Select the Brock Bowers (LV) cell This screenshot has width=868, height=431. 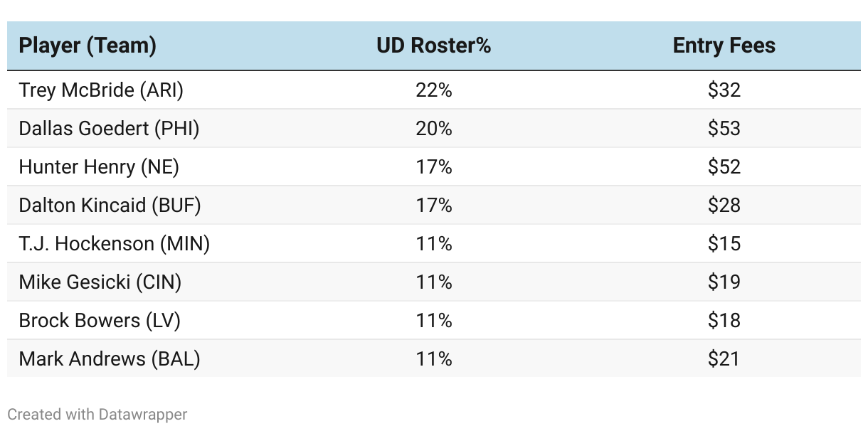pyautogui.click(x=100, y=320)
